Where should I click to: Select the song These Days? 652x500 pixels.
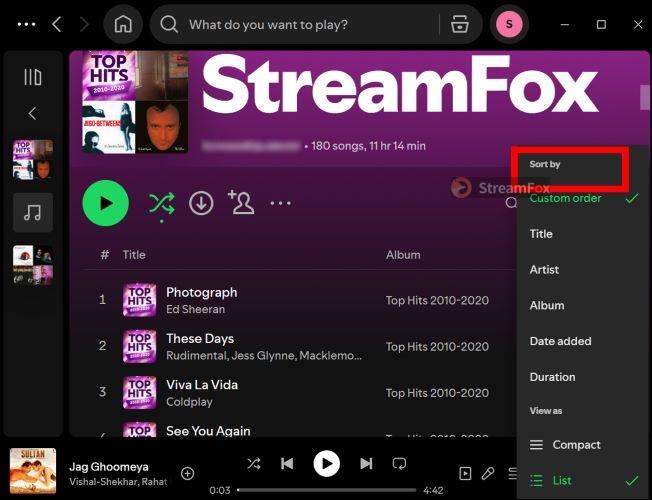200,339
